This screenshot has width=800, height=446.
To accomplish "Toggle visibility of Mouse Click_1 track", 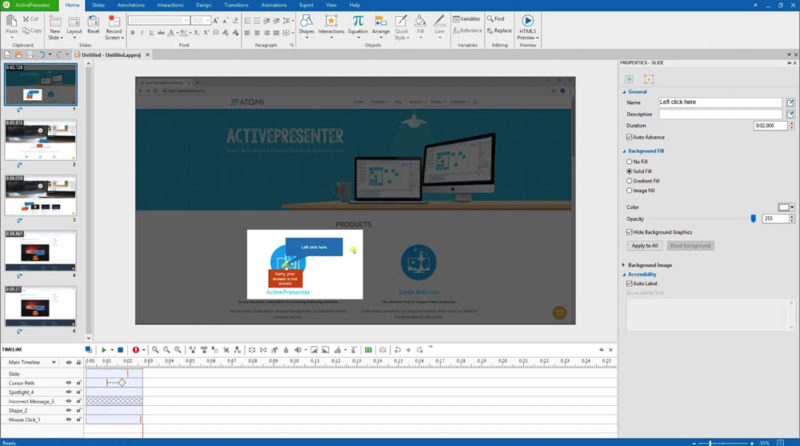I will [68, 419].
